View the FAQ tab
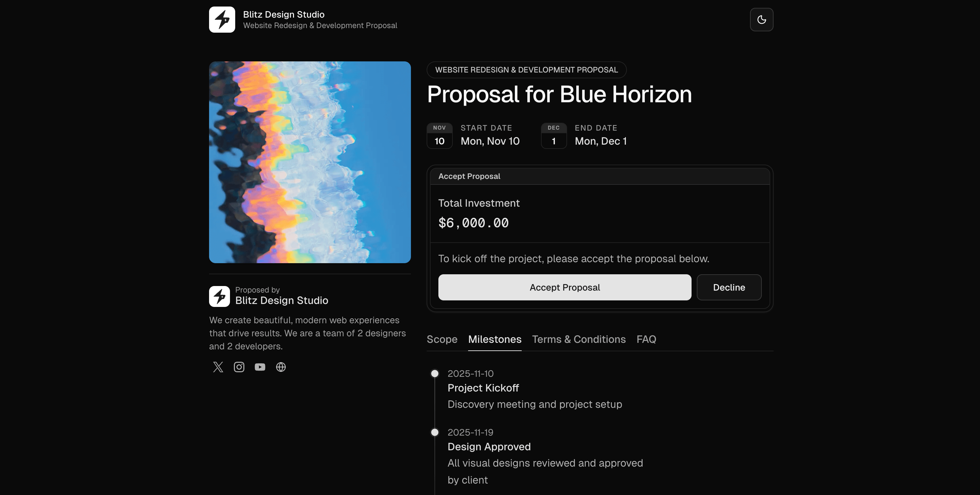The width and height of the screenshot is (980, 495). coord(646,339)
